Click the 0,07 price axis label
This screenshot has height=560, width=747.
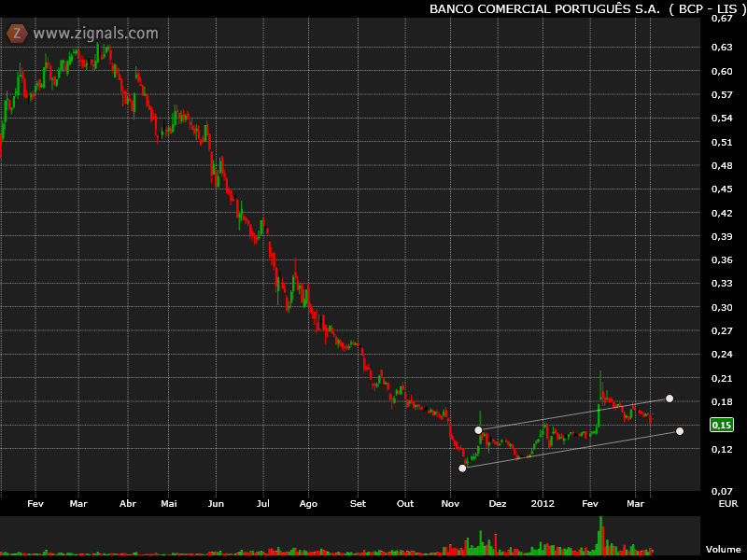722,492
